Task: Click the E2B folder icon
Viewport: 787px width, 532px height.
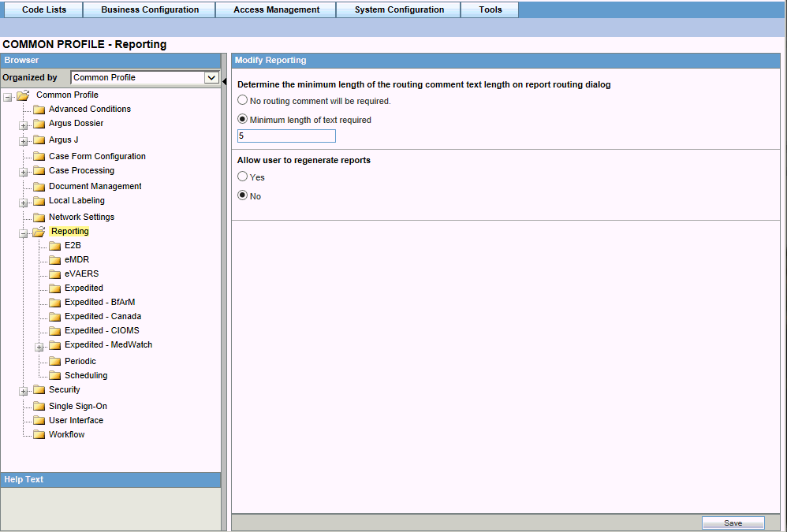Action: pos(55,246)
